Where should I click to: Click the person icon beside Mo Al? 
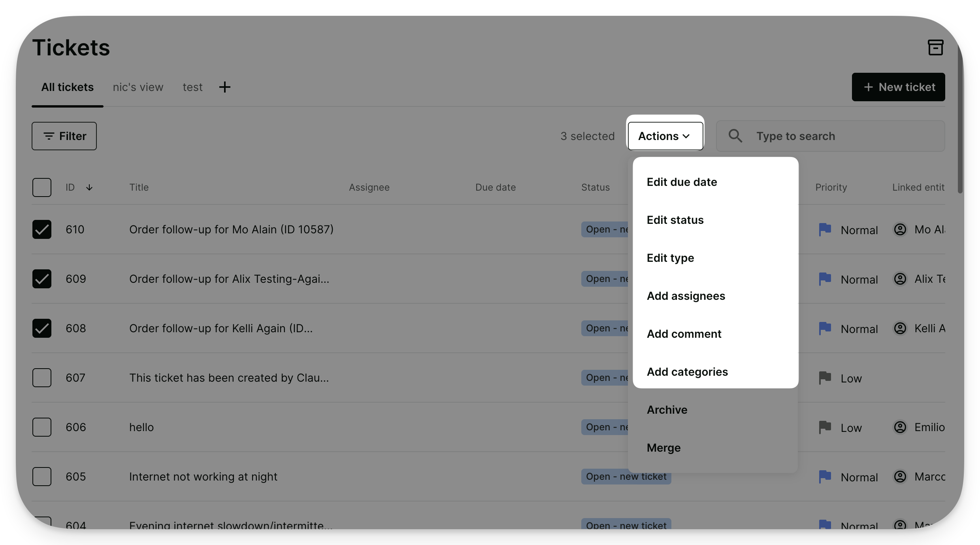pyautogui.click(x=900, y=229)
